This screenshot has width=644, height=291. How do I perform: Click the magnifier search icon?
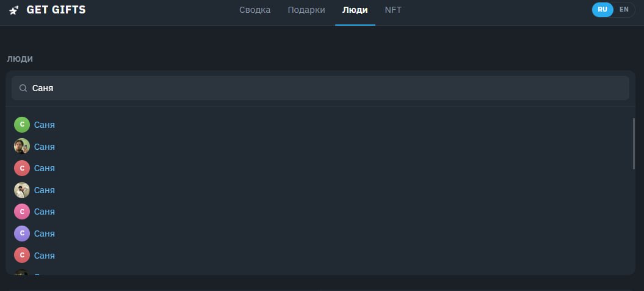coord(23,88)
